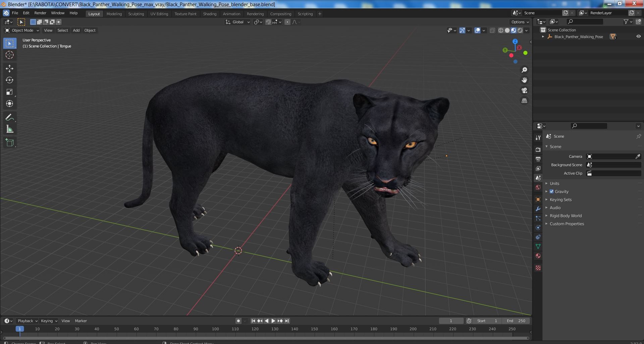
Task: Select the Transform tool
Action: point(10,104)
